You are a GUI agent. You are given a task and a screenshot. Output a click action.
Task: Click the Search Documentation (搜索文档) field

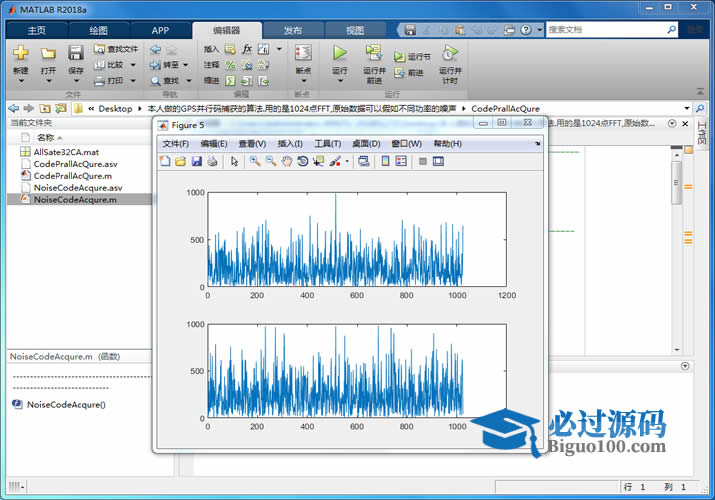click(x=610, y=30)
